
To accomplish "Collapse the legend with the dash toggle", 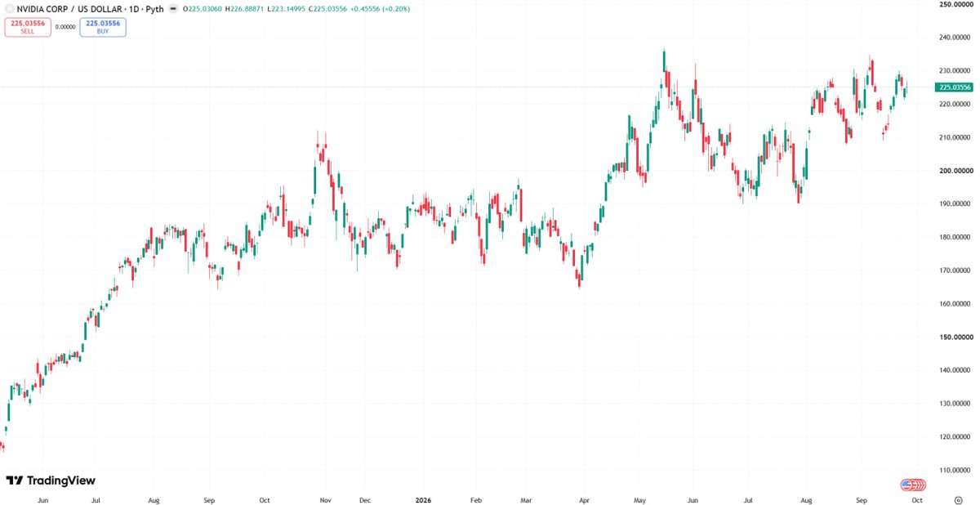I will click(173, 8).
